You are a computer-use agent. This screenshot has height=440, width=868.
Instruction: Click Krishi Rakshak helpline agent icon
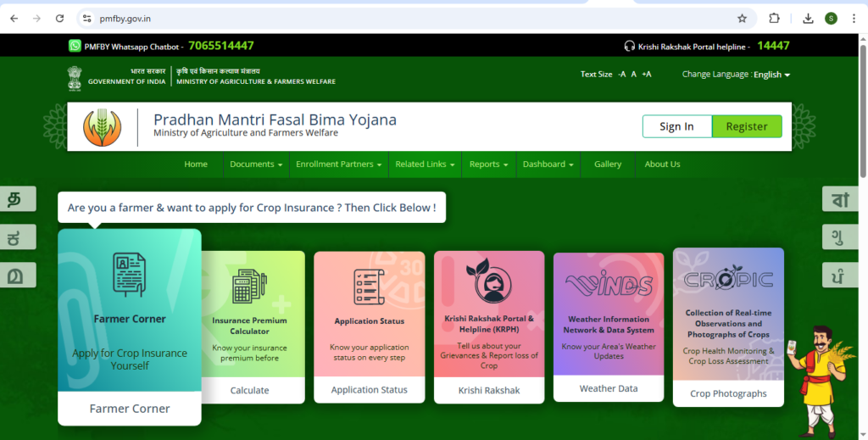(489, 281)
